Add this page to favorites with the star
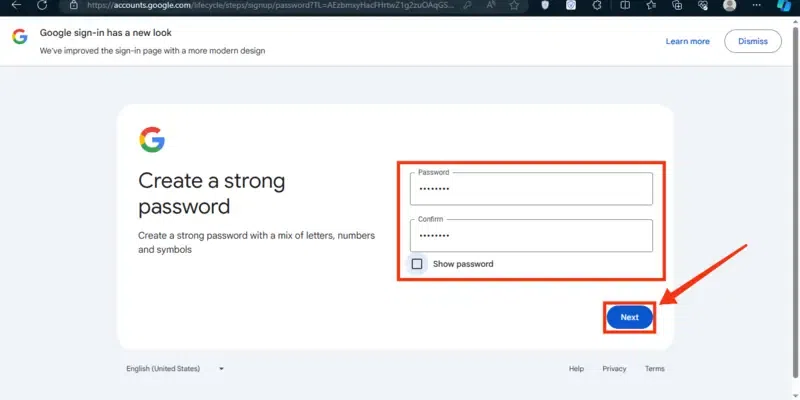Viewport: 800px width, 400px height. [x=514, y=5]
